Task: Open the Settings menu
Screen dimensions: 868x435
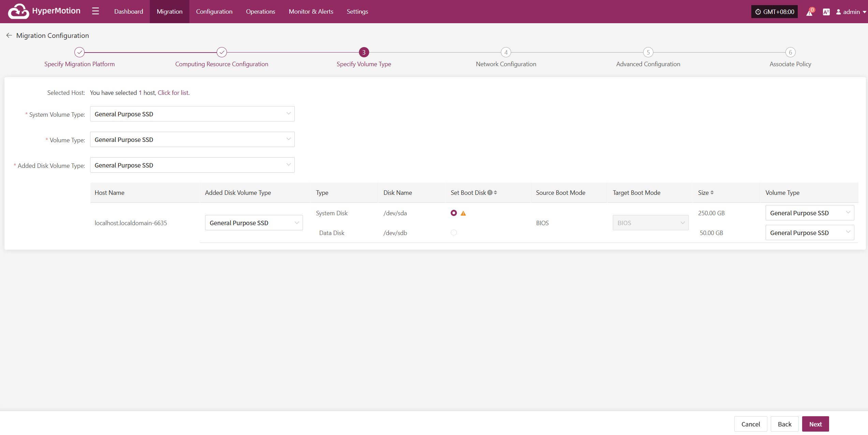Action: [357, 12]
